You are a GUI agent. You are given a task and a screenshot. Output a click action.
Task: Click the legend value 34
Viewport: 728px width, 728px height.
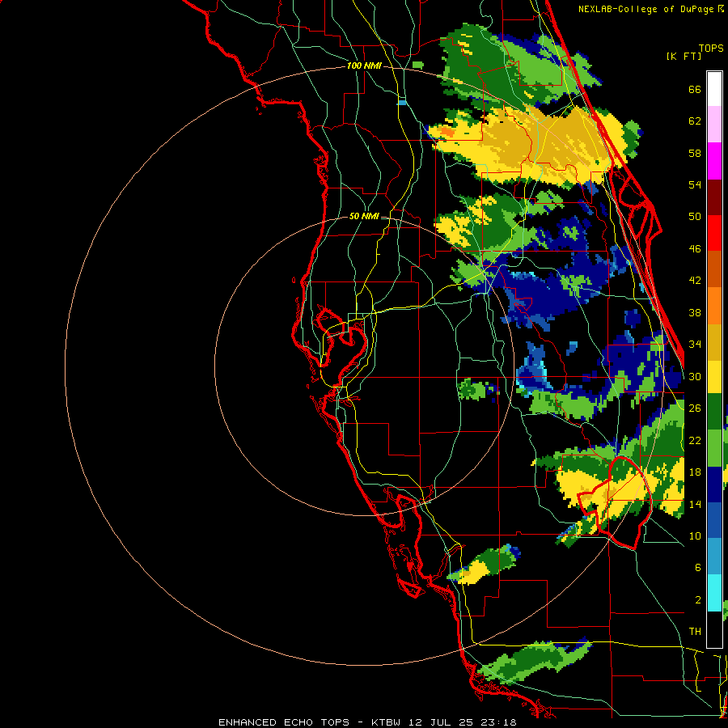(695, 345)
